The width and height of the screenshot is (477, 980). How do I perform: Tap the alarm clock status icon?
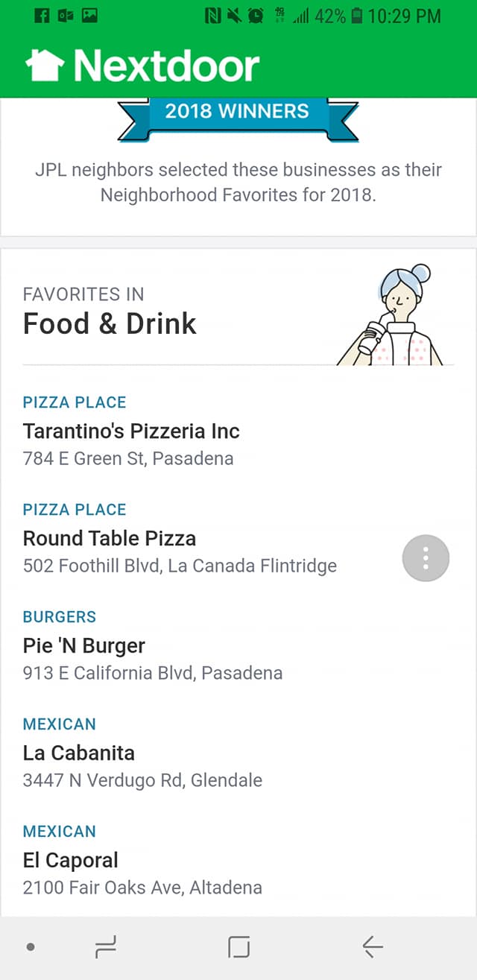255,16
